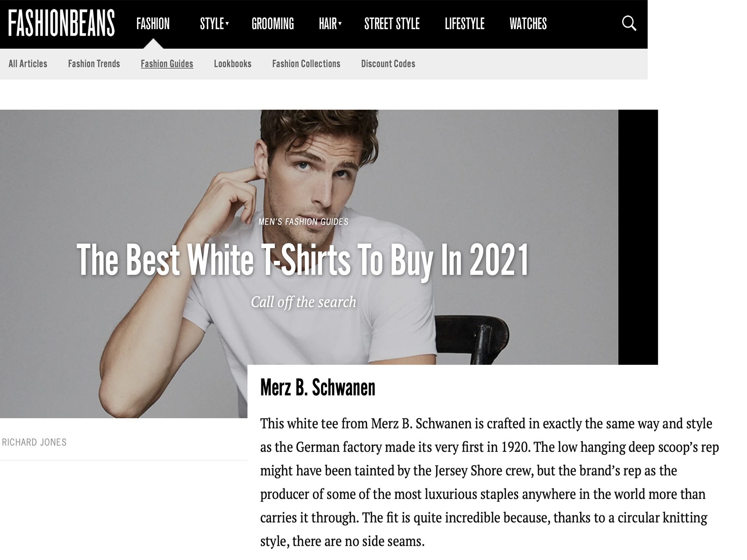This screenshot has width=747, height=560.
Task: Go to the Grooming section
Action: pyautogui.click(x=273, y=24)
